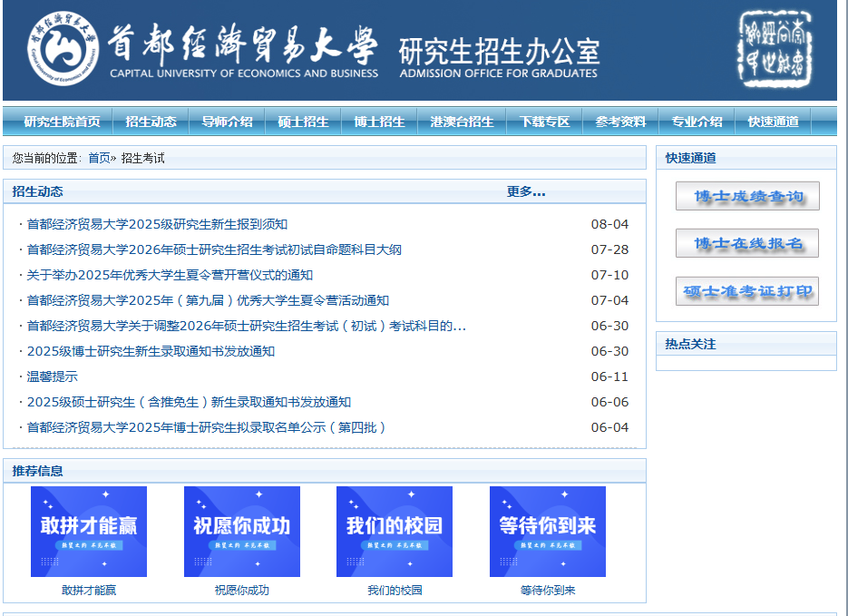848x616 pixels.
Task: Open 研究生院首页 in the navigation bar
Action: click(62, 122)
